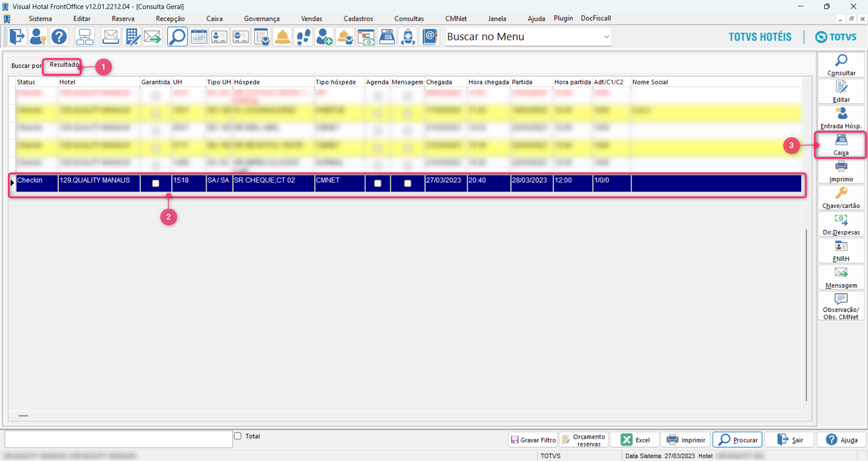The image size is (868, 461).
Task: Click the envelope with green arrow icon
Action: (x=153, y=37)
